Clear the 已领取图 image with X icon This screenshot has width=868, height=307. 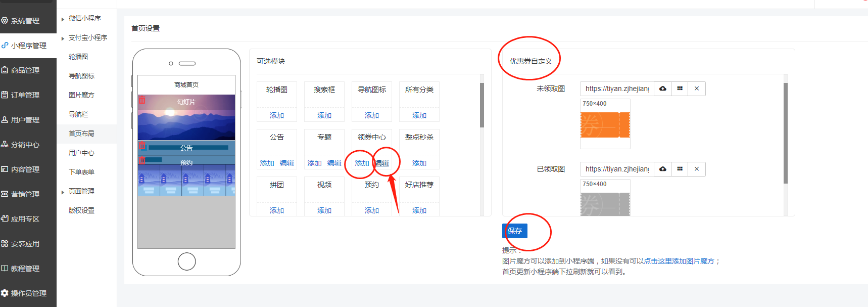(697, 169)
